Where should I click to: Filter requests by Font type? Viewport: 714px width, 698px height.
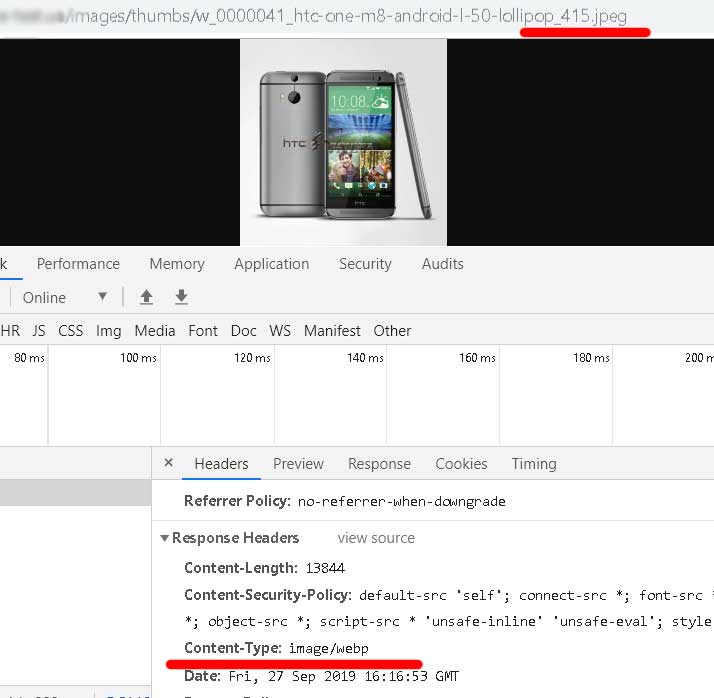203,331
